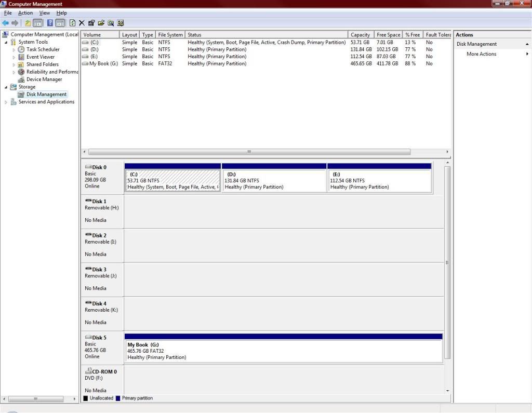
Task: Click the Refresh toolbar icon
Action: (x=72, y=23)
